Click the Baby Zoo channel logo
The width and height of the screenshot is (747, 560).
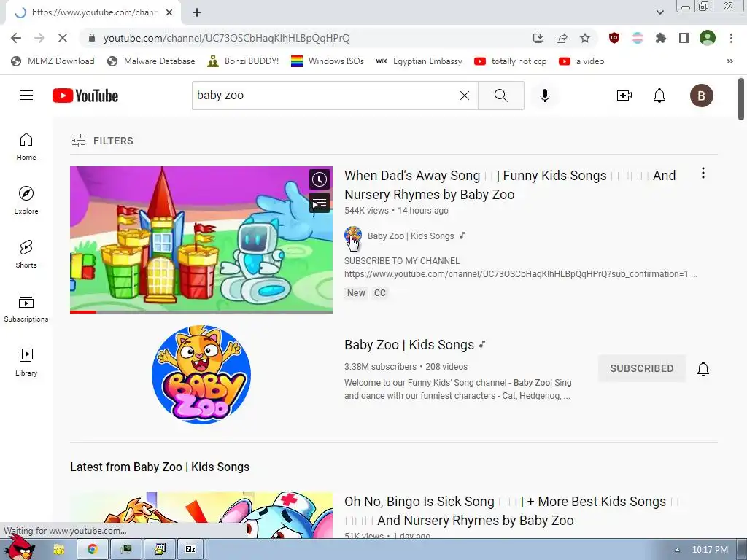[201, 374]
